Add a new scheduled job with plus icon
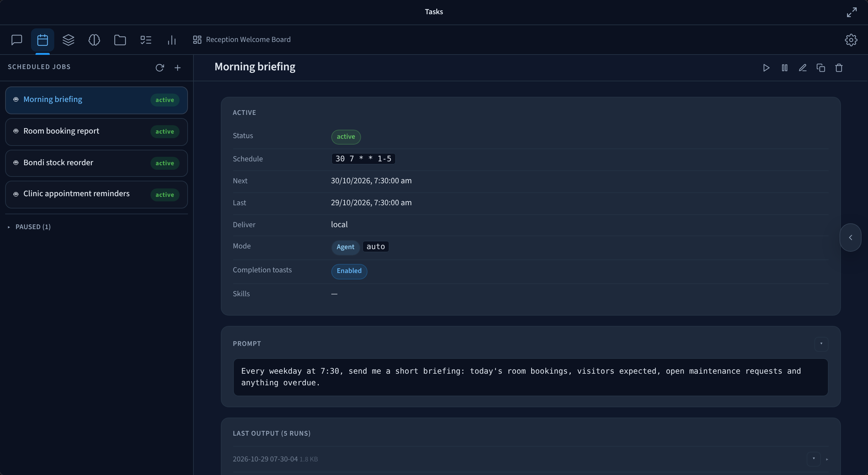The image size is (868, 475). [x=178, y=68]
